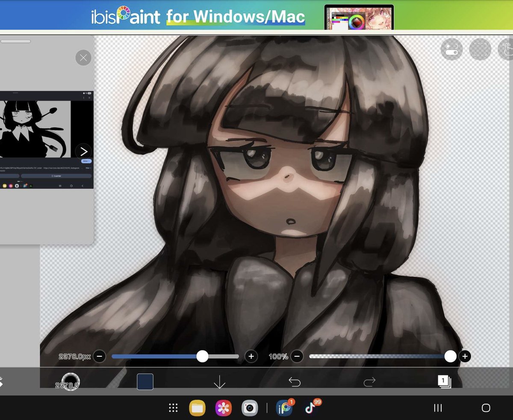Open the ibisPaint for Windows/Mac banner

[x=256, y=15]
